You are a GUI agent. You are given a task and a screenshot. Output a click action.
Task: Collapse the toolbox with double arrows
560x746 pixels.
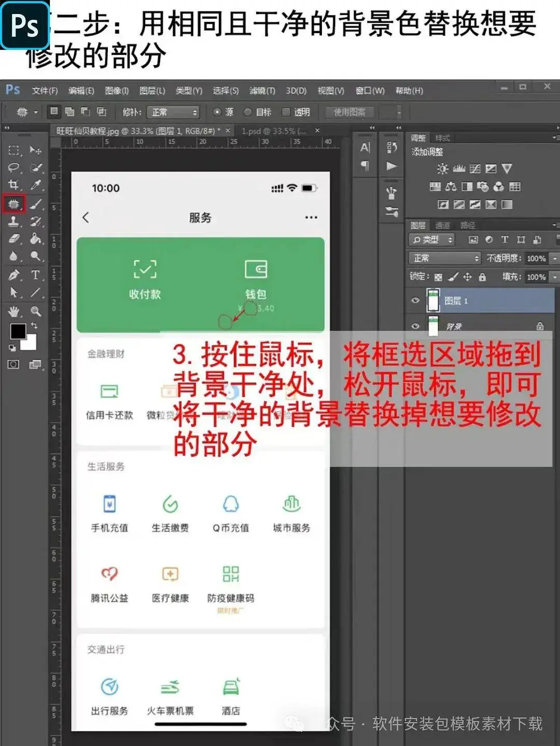click(x=7, y=128)
